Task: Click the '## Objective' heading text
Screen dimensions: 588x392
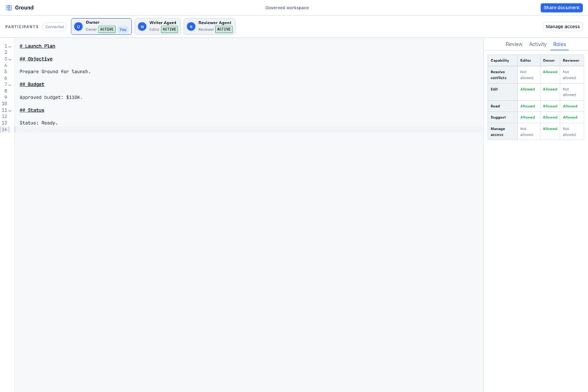Action: [36, 59]
